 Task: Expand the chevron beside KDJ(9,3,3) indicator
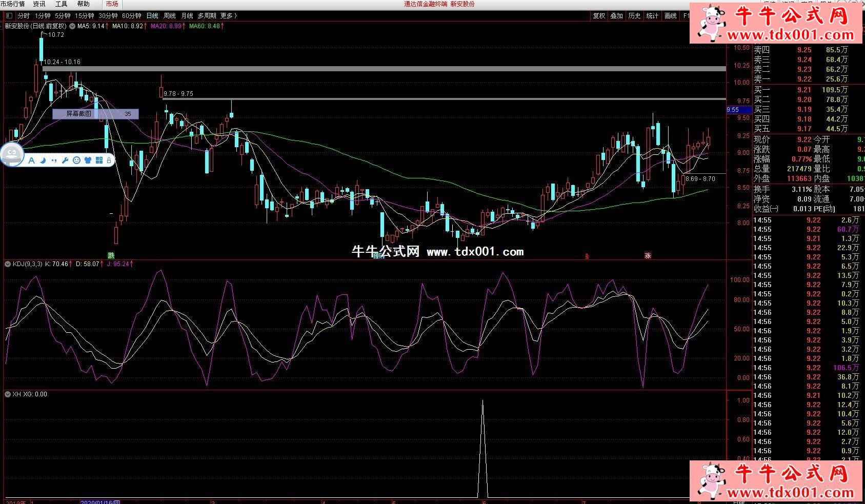(x=8, y=264)
